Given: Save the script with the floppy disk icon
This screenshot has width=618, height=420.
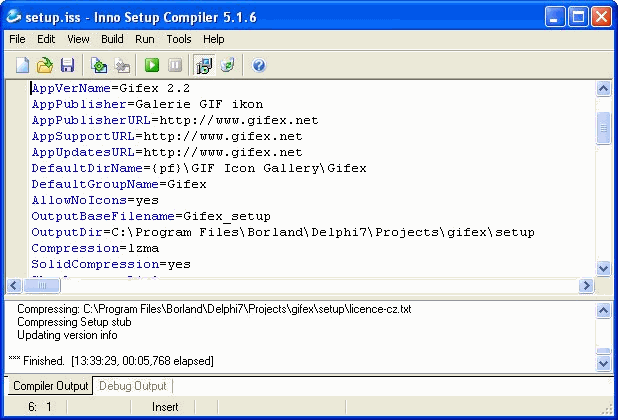Looking at the screenshot, I should click(67, 65).
